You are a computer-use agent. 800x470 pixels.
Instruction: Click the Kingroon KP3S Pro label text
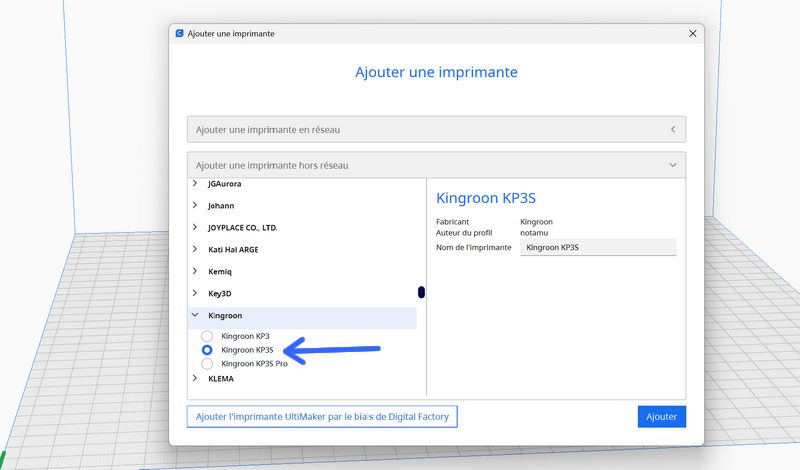tap(254, 363)
